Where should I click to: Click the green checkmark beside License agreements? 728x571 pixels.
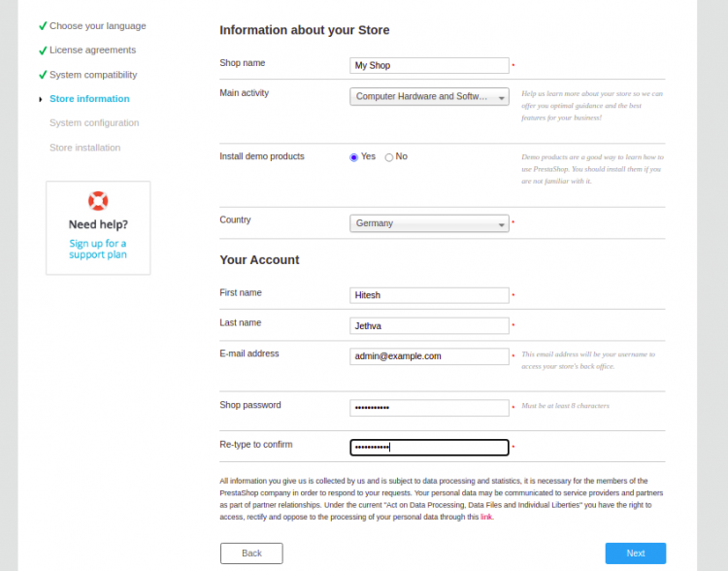43,50
